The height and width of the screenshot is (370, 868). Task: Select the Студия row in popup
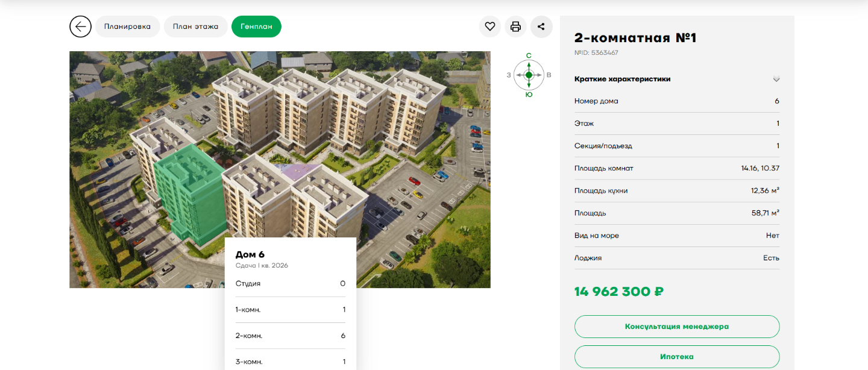pyautogui.click(x=291, y=283)
